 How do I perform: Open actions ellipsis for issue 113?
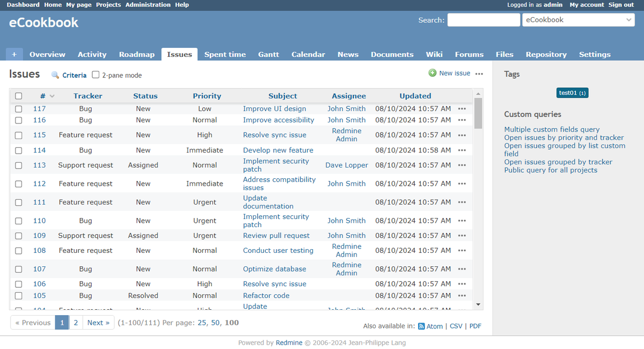[462, 165]
